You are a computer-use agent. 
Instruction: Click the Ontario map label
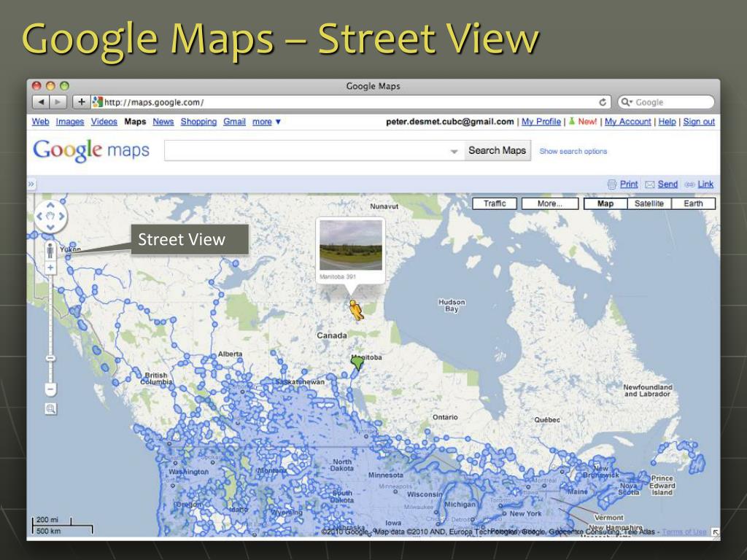[x=445, y=417]
